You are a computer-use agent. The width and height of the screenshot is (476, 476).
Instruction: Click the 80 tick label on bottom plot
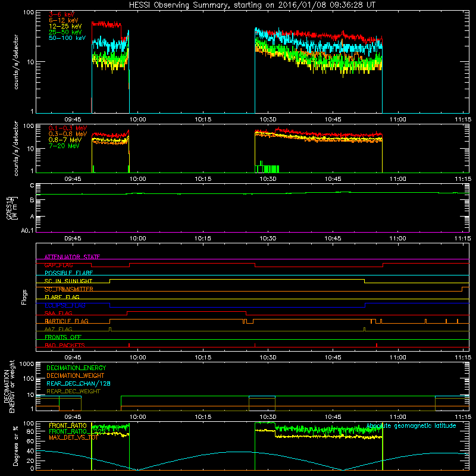tap(30, 431)
